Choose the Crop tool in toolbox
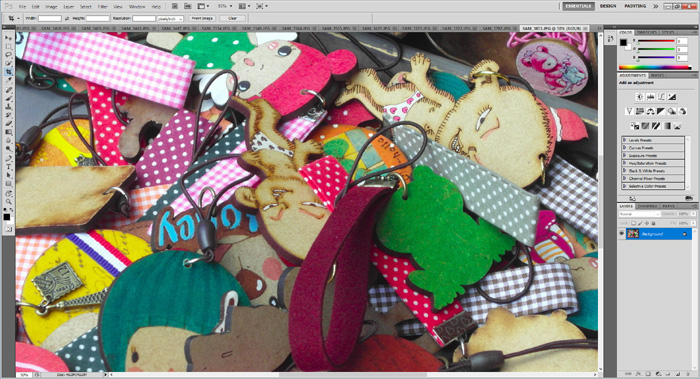The width and height of the screenshot is (700, 379). click(x=8, y=72)
